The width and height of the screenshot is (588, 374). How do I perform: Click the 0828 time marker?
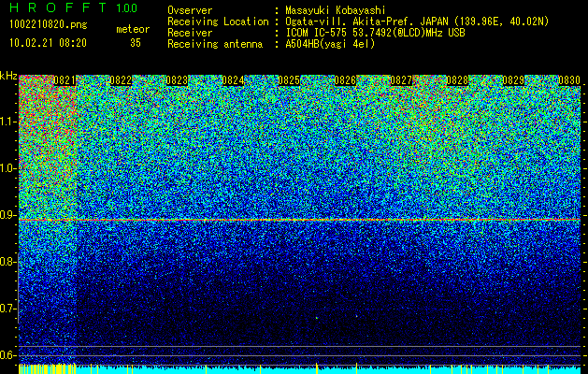pos(457,80)
